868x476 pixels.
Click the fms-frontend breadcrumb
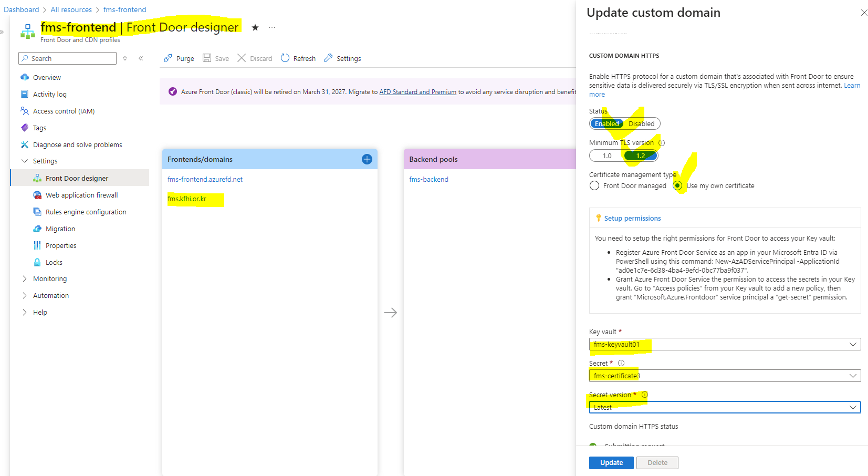pyautogui.click(x=124, y=10)
